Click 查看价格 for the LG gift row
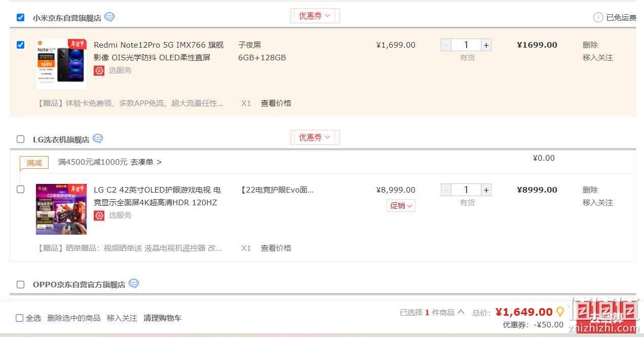This screenshot has width=644, height=337. coord(276,248)
